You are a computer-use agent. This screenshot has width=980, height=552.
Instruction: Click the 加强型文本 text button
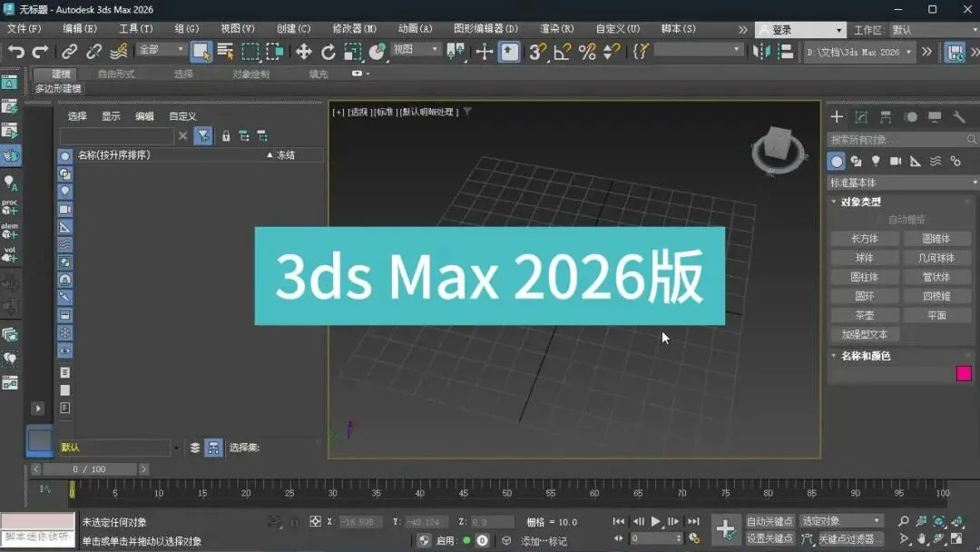click(x=865, y=334)
